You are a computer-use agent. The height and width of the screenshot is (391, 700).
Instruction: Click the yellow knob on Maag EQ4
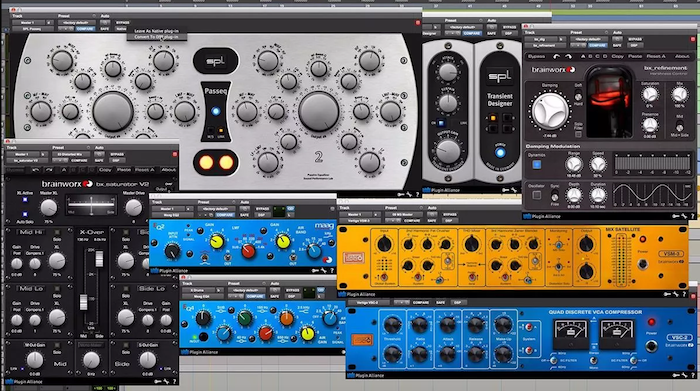(307, 333)
